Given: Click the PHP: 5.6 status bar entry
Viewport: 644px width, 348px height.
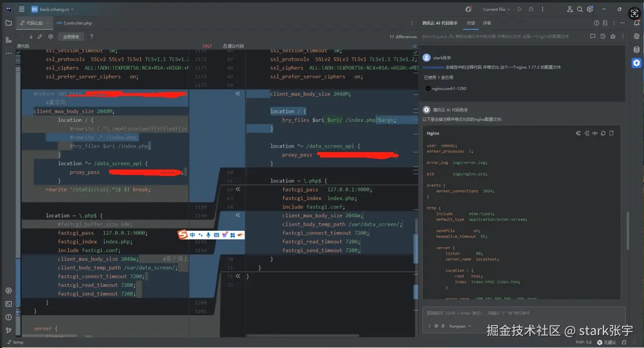Looking at the screenshot, I should (583, 342).
